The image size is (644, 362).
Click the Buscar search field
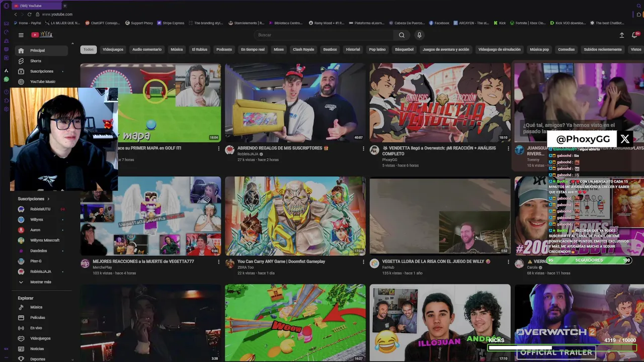324,35
